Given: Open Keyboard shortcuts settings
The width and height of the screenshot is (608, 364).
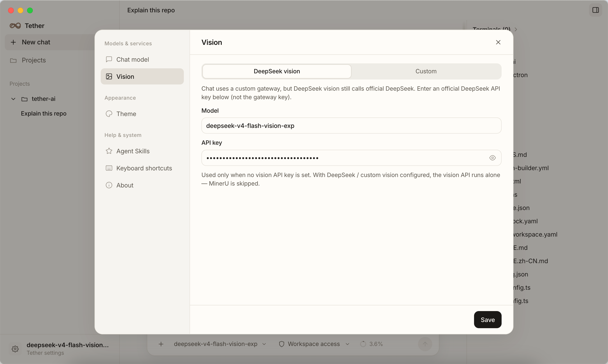Looking at the screenshot, I should coord(142,168).
